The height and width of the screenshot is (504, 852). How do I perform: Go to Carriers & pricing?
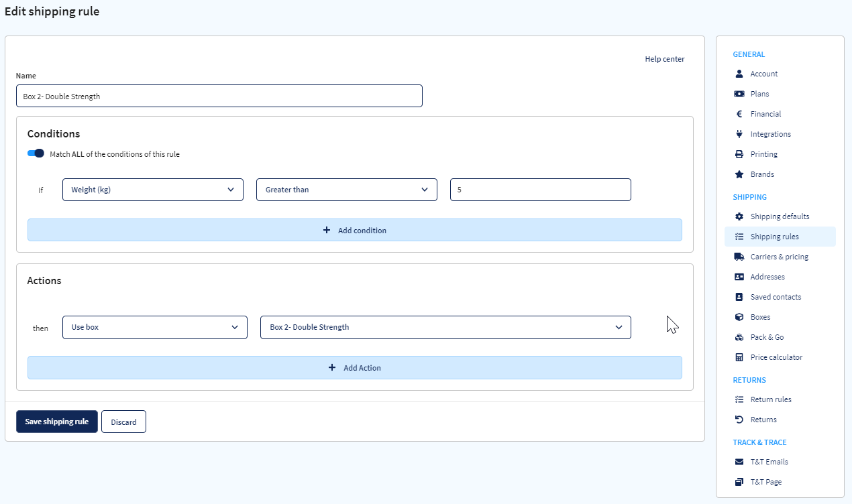click(x=780, y=257)
